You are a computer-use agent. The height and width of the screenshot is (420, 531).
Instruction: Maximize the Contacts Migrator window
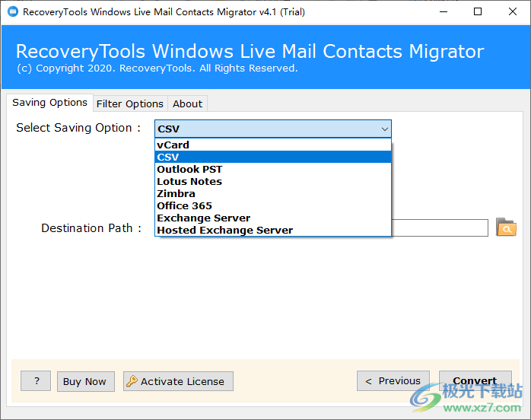tap(478, 12)
